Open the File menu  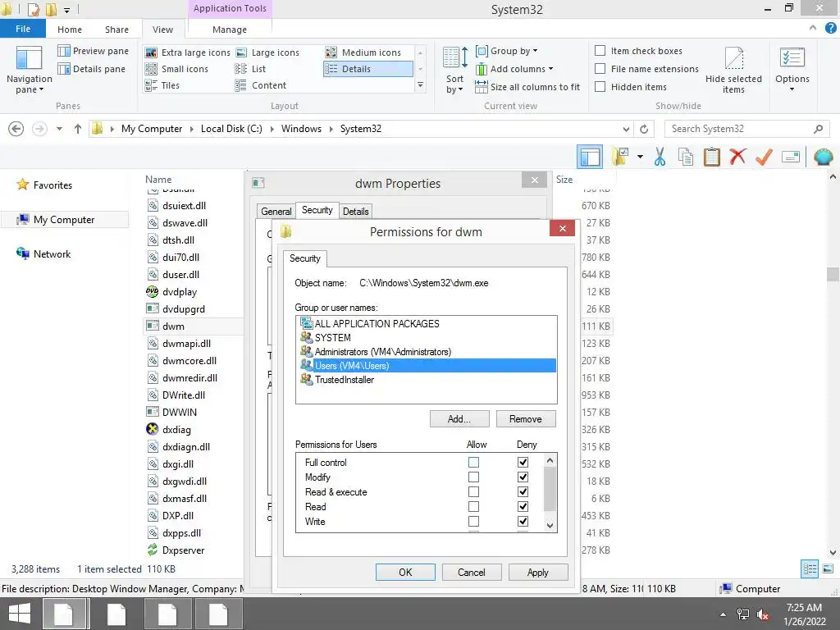click(x=22, y=29)
